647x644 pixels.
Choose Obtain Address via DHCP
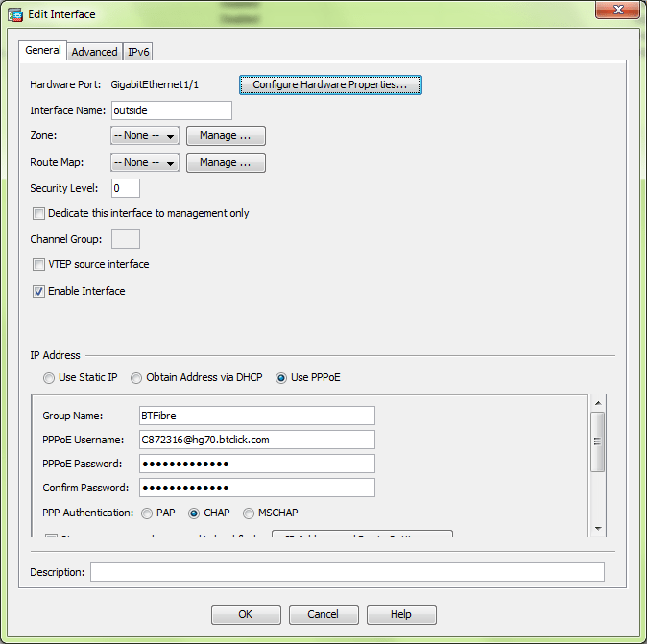(136, 378)
